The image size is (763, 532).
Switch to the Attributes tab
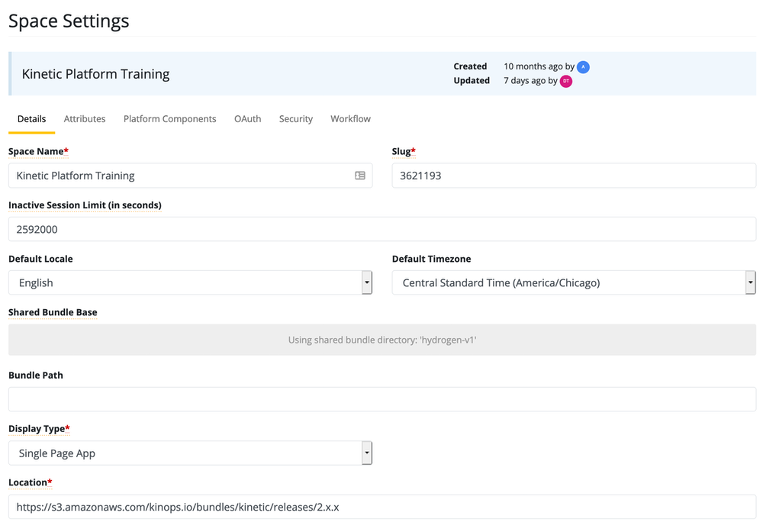coord(85,119)
